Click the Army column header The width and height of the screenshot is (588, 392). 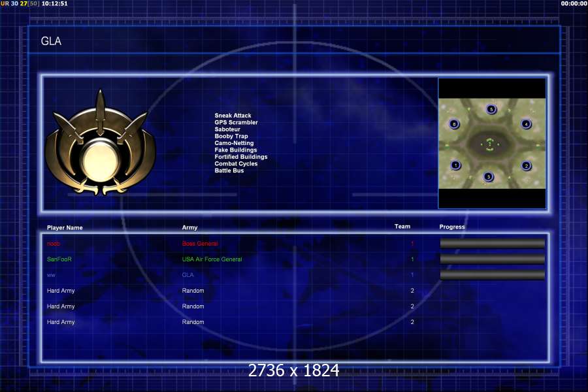(189, 228)
